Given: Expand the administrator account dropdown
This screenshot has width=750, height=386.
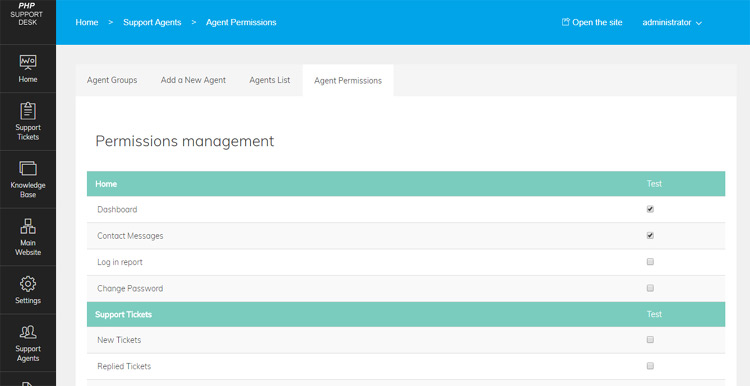Looking at the screenshot, I should pos(672,22).
